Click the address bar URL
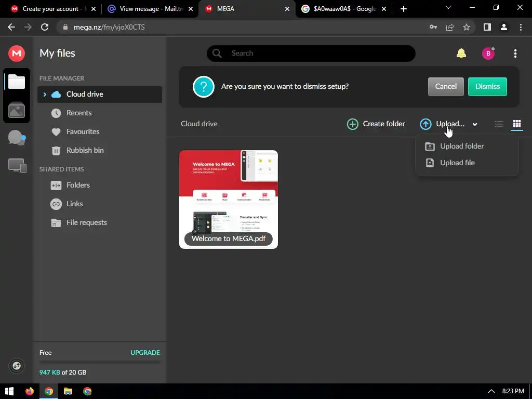532x399 pixels. click(109, 27)
